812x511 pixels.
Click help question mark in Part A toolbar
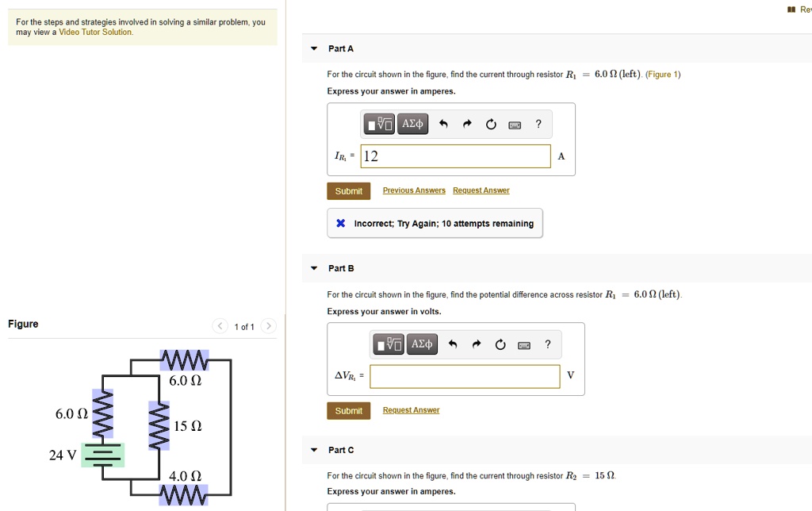pos(538,124)
